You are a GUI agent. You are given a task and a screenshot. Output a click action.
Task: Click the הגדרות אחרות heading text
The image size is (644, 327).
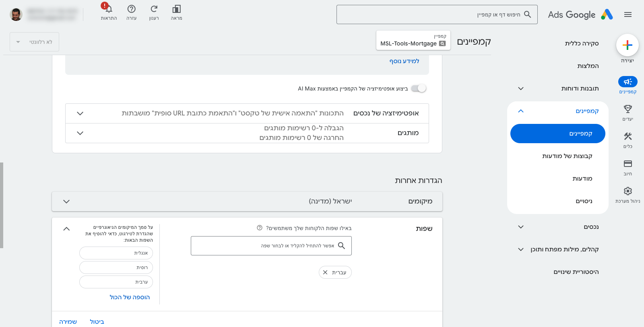[419, 181]
